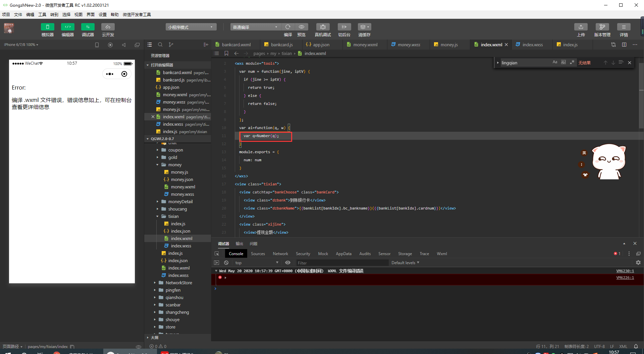Click the simulator record icon
Screen dimensions: 644x354
click(110, 45)
